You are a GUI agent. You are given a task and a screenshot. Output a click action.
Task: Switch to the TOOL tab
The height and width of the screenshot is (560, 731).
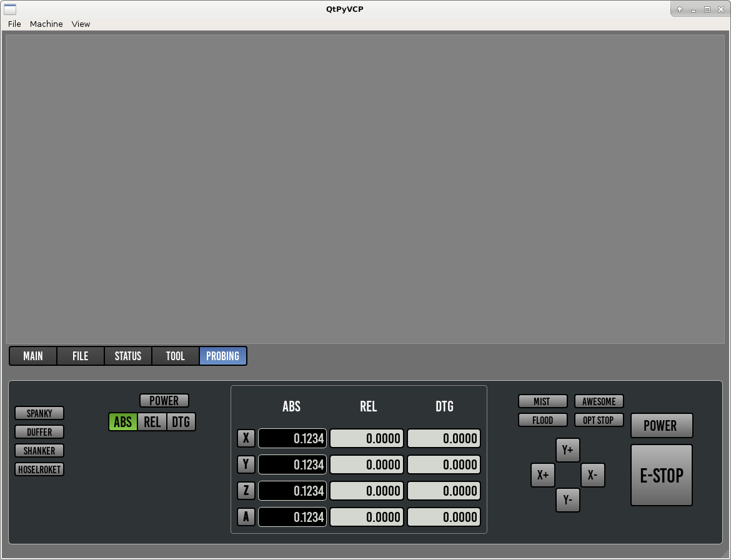pyautogui.click(x=176, y=356)
